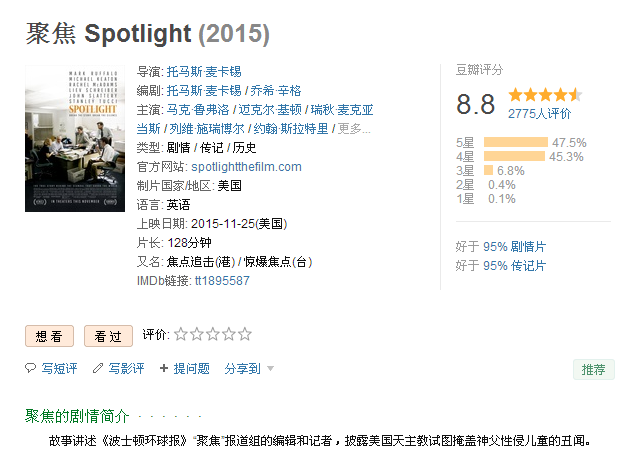Mark film as 想看
The image size is (635, 467).
(49, 336)
